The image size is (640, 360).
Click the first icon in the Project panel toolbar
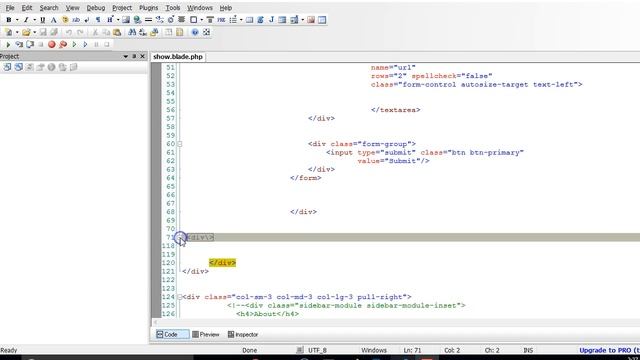(x=7, y=67)
